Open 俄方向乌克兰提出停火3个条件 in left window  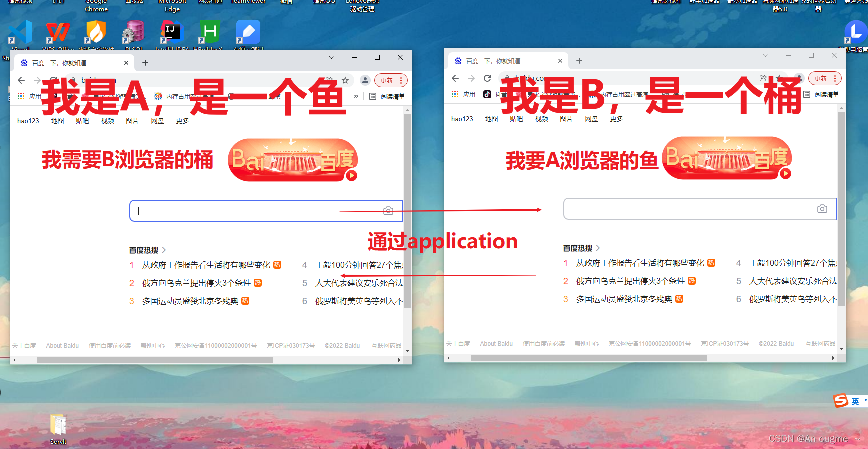point(196,283)
